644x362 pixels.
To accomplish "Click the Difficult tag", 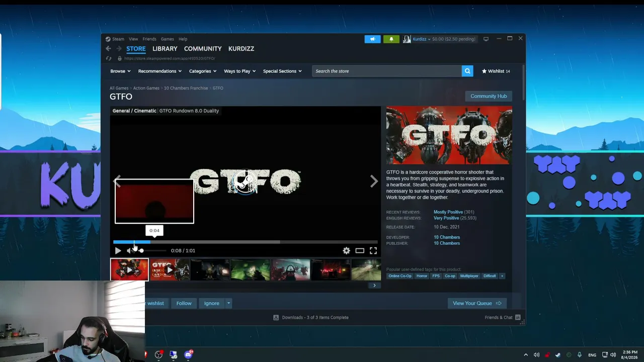I will tap(490, 276).
